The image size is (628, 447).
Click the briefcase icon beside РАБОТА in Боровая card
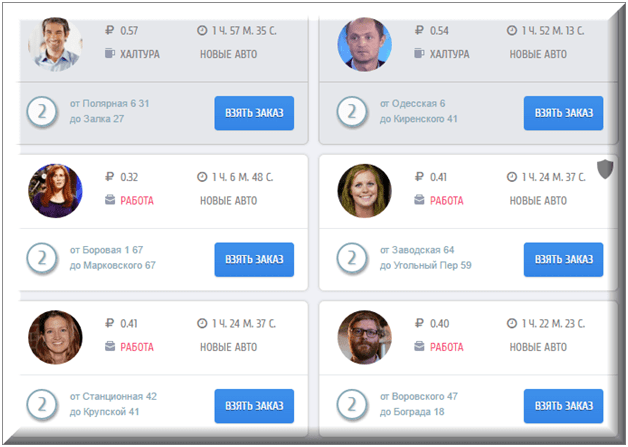[110, 199]
